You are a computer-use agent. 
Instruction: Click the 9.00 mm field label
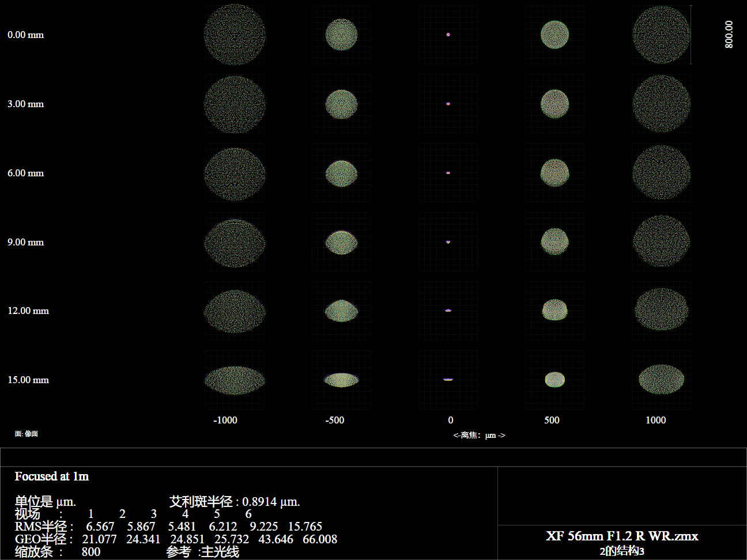[25, 242]
